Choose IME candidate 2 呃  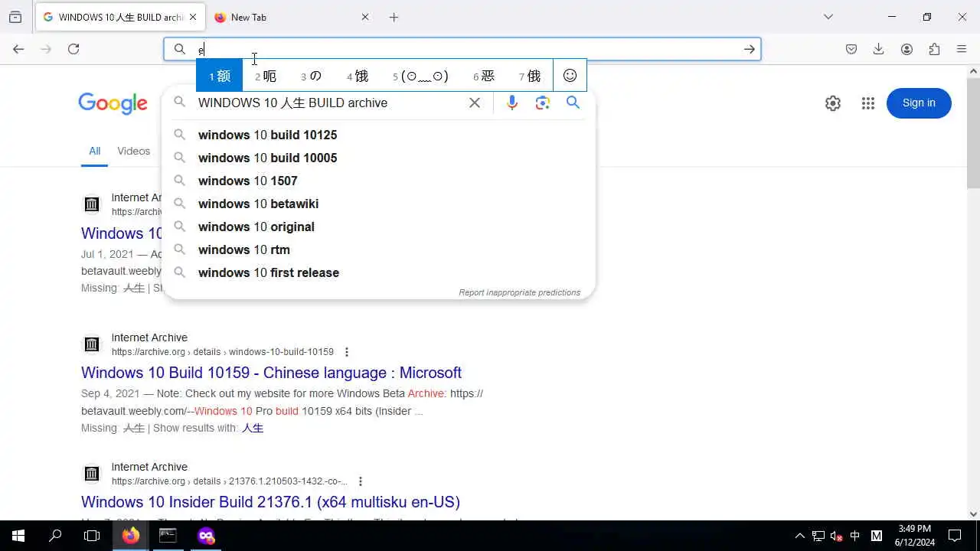[x=266, y=76]
